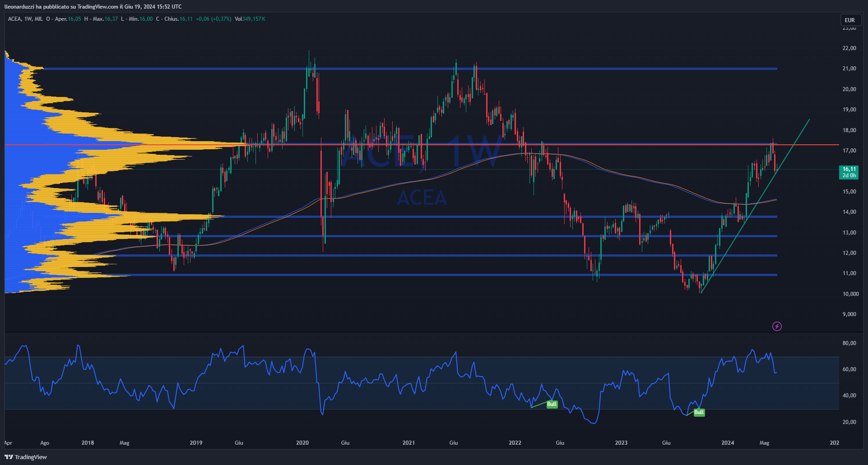Open the TradingView text link
The image size is (868, 465).
(31, 457)
